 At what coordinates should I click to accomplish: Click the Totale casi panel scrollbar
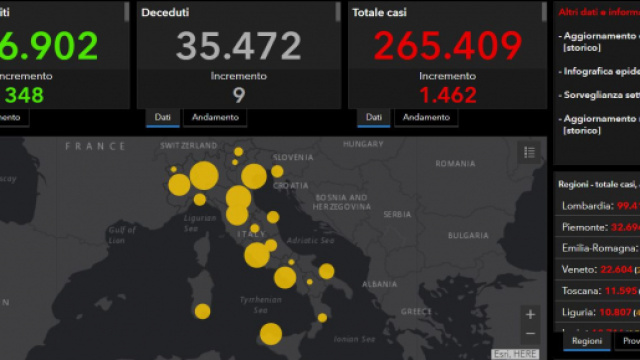pyautogui.click(x=544, y=12)
